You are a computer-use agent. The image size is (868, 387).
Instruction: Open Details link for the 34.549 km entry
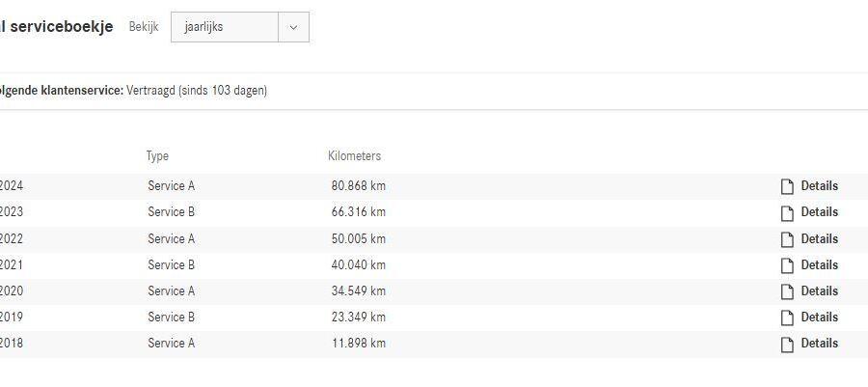(819, 291)
